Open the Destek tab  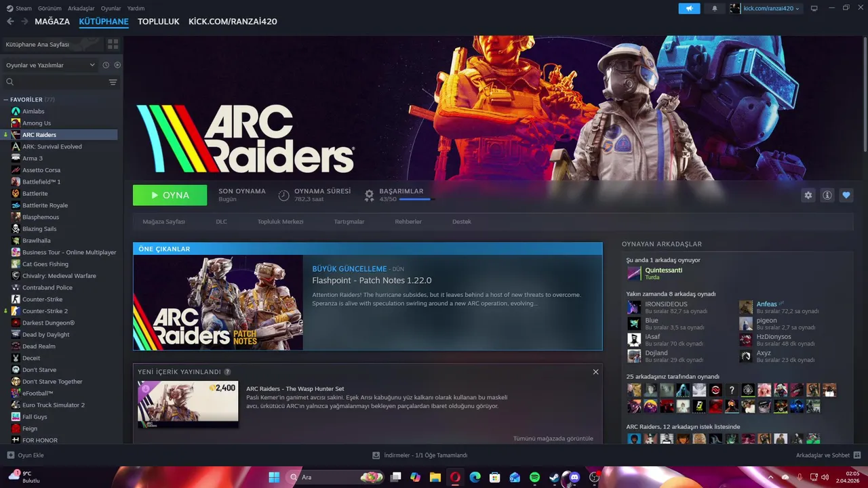(462, 222)
